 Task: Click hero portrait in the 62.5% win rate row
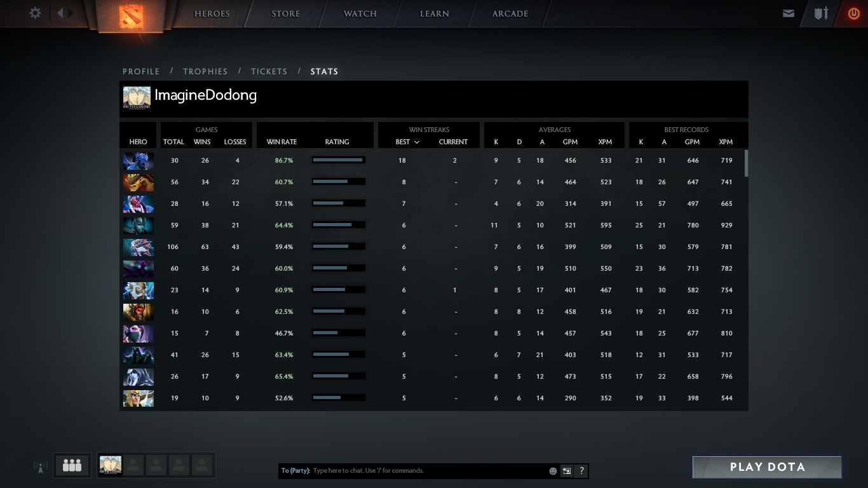[138, 312]
